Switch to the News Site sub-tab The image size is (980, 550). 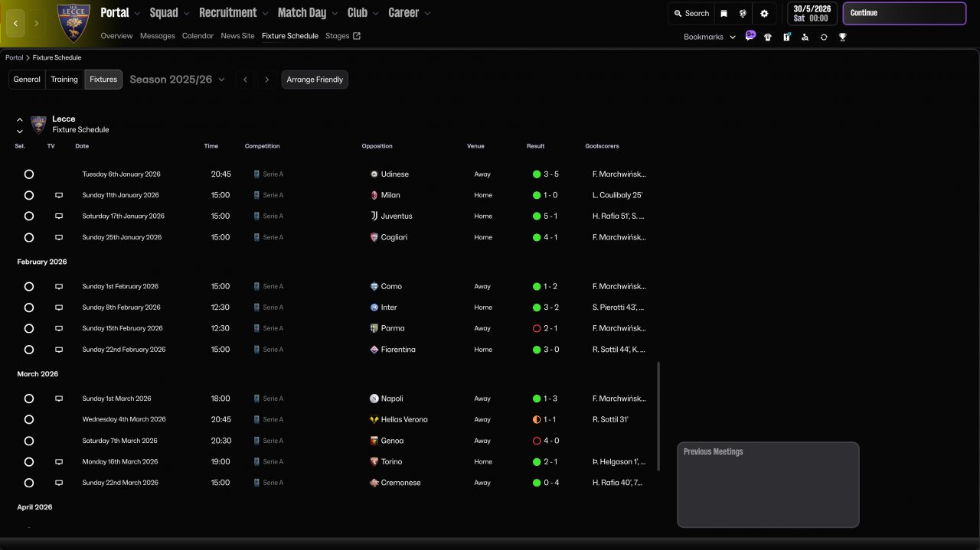point(237,36)
